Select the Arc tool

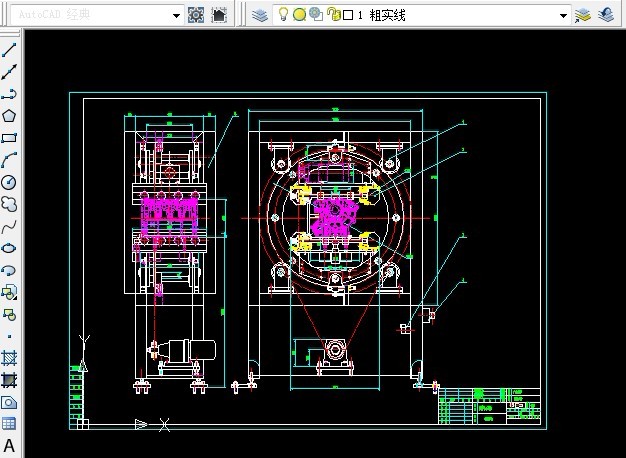pos(9,160)
